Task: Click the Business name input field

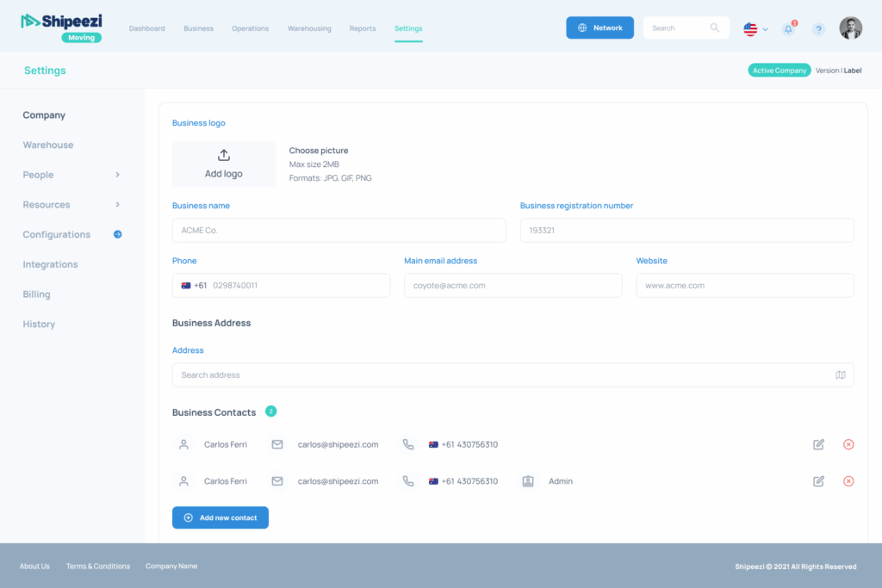Action: 339,230
